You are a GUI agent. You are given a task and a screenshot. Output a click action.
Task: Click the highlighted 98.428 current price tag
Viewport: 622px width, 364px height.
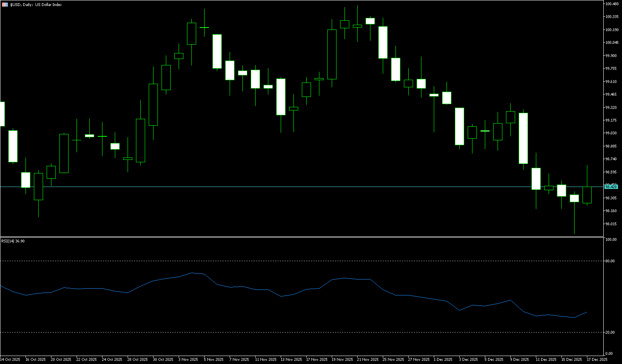[x=611, y=187]
